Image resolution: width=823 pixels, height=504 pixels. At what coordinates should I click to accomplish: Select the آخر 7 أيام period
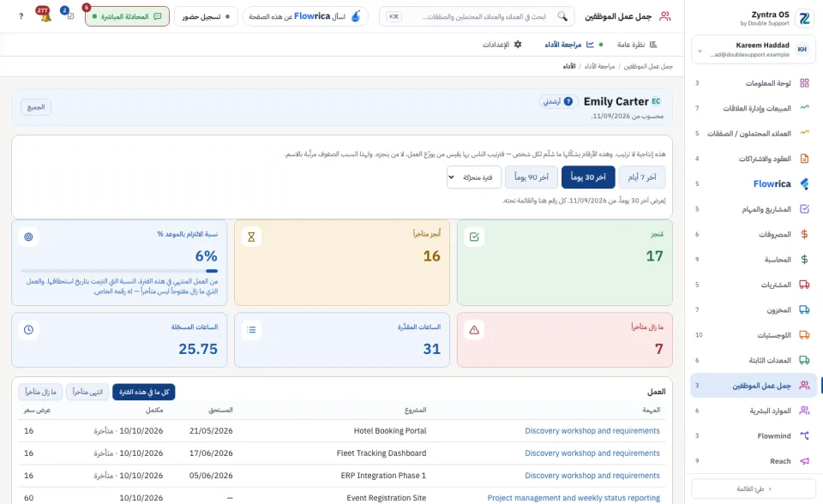tap(642, 177)
